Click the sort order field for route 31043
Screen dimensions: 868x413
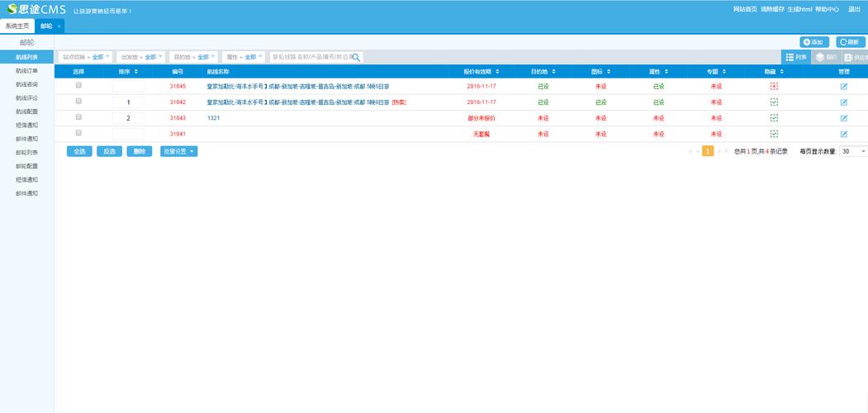point(128,118)
